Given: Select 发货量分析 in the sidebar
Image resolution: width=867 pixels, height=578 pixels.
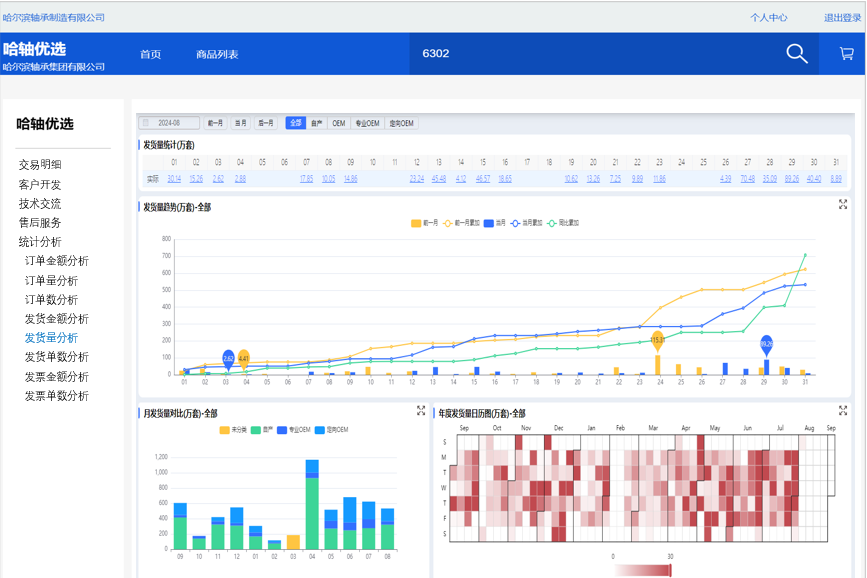Looking at the screenshot, I should tap(51, 337).
